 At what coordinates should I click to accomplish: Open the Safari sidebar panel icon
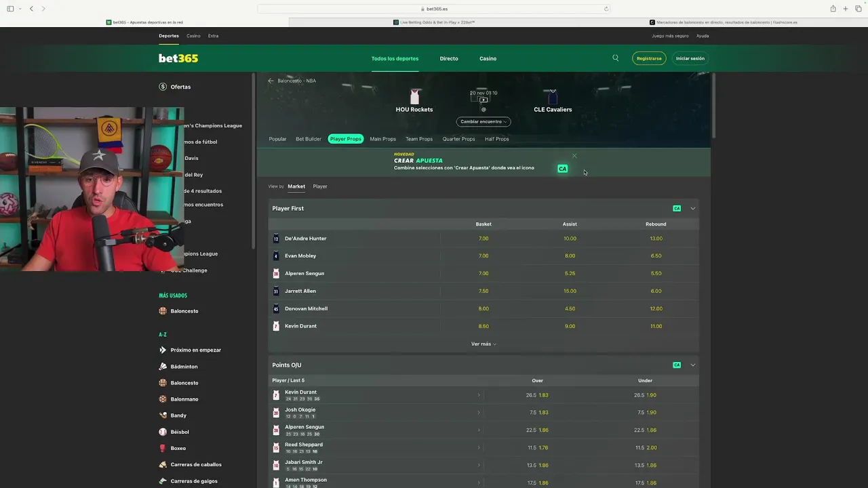click(x=10, y=9)
